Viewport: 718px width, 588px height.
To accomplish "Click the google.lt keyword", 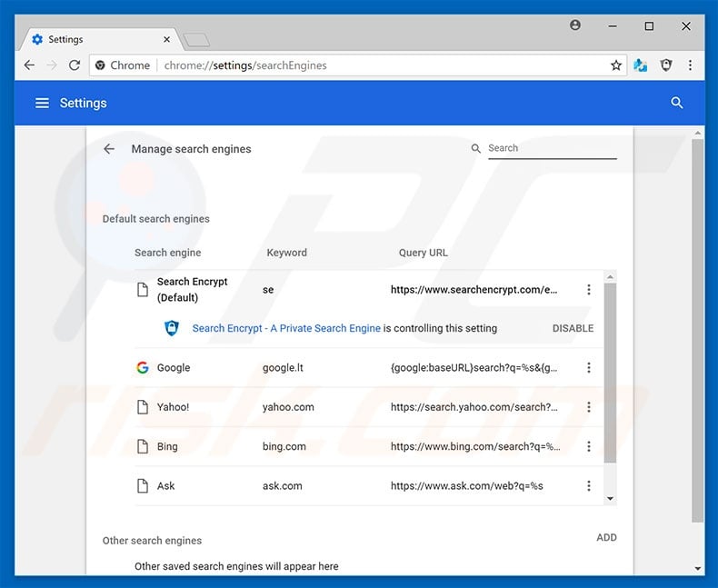I will (283, 368).
